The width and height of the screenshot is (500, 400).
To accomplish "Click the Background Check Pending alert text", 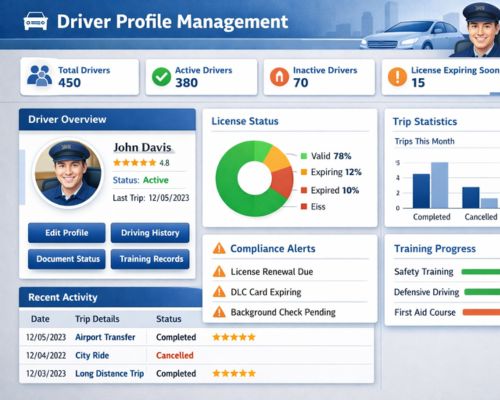I will pyautogui.click(x=283, y=312).
